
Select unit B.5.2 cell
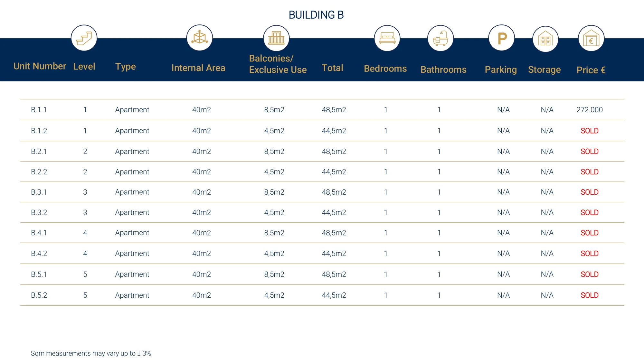point(39,295)
